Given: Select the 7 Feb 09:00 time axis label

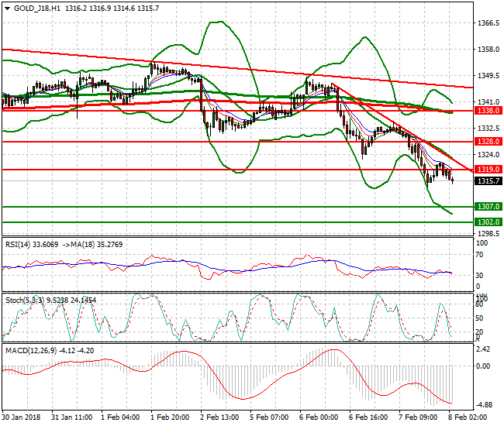Looking at the screenshot, I should tap(418, 417).
